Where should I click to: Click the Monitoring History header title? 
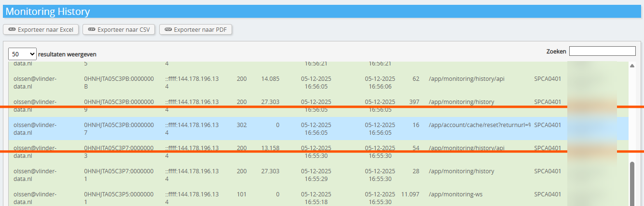pyautogui.click(x=48, y=12)
